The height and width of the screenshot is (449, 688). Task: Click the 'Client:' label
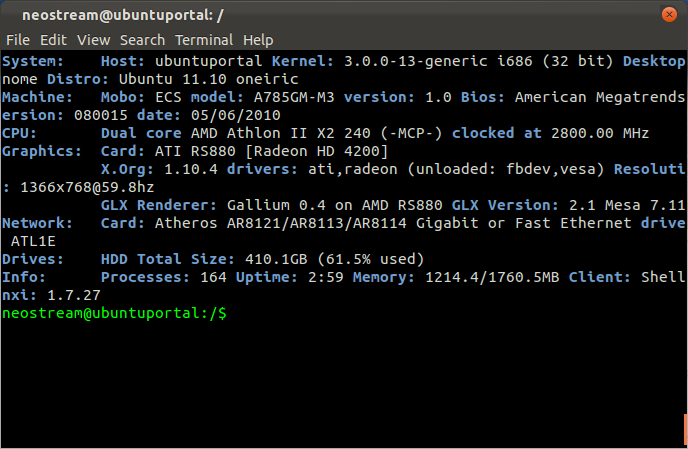[600, 277]
